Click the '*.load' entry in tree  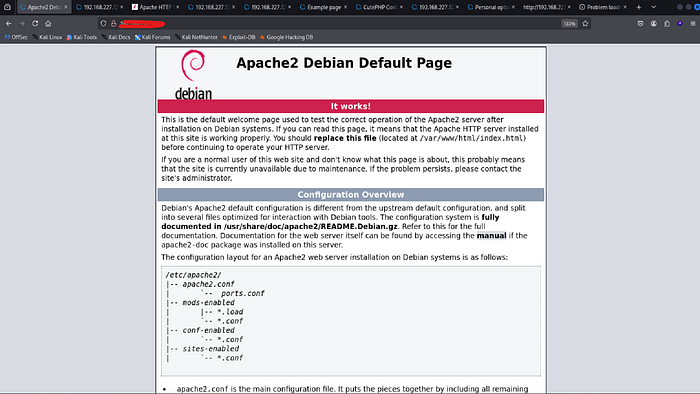[230, 312]
